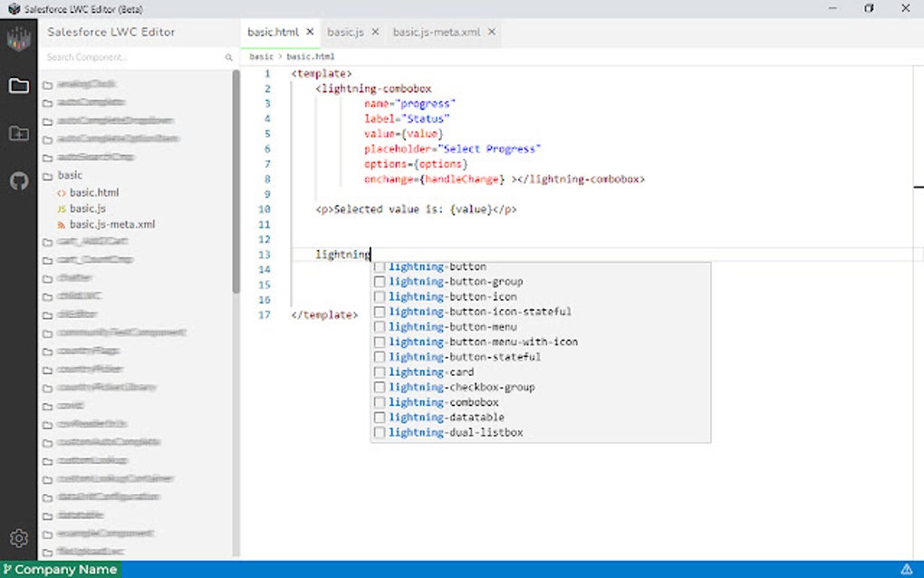Open basic.js-meta.xml in the file tree
The width and height of the screenshot is (924, 578).
pyautogui.click(x=111, y=224)
